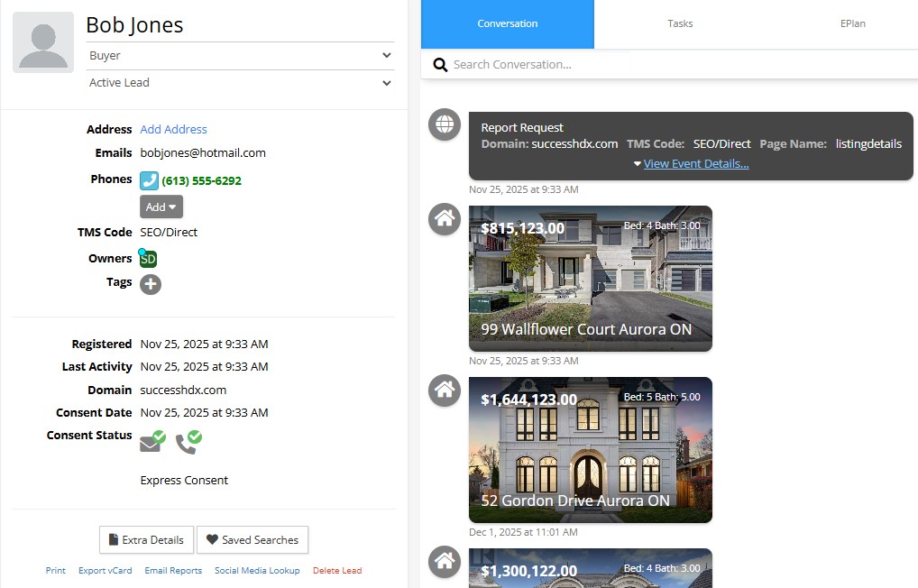Add a tag with plus icon

[x=151, y=284]
